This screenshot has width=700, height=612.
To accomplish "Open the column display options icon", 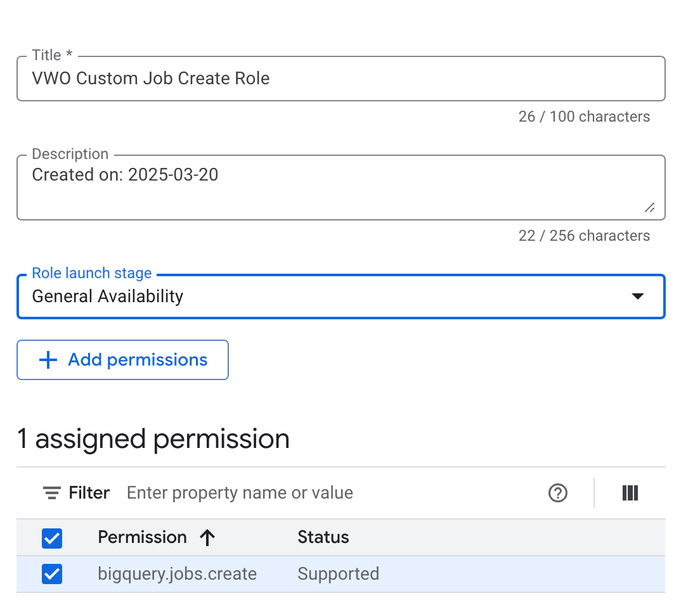I will click(x=630, y=493).
